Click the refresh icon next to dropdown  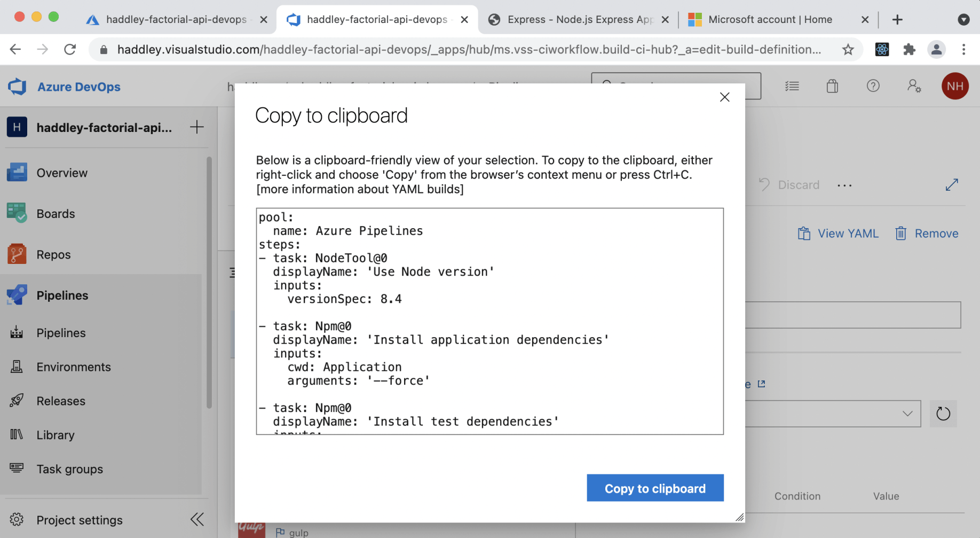pos(943,414)
